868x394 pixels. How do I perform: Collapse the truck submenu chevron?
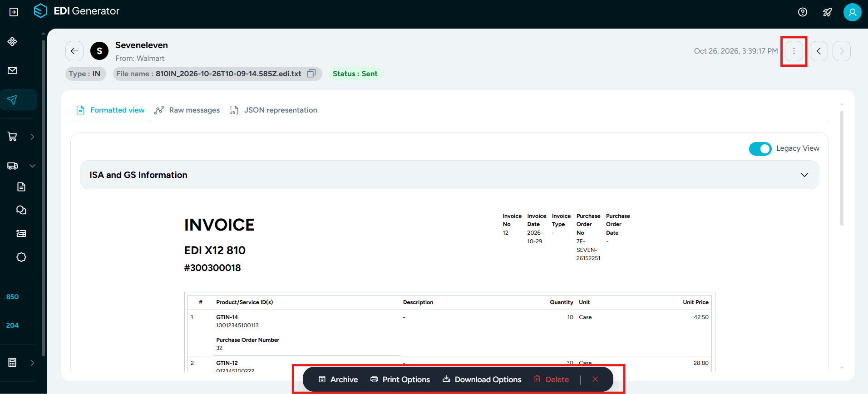click(32, 166)
